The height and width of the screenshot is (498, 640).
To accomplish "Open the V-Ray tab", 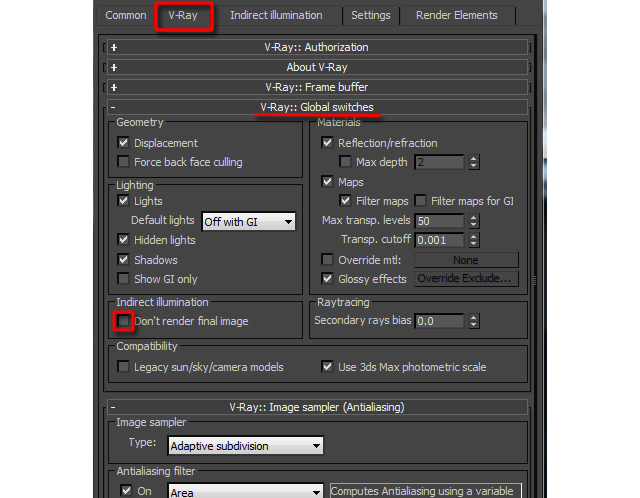I will (x=183, y=16).
